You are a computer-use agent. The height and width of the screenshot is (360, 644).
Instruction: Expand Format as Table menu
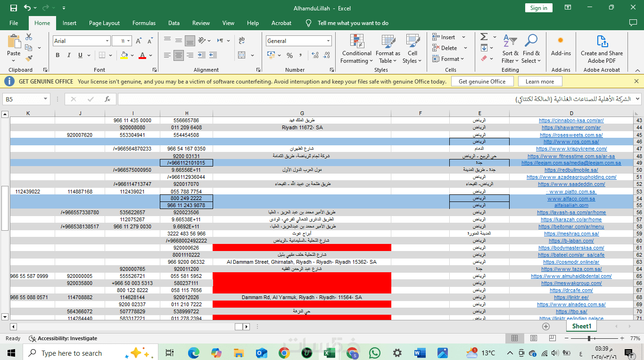click(388, 49)
